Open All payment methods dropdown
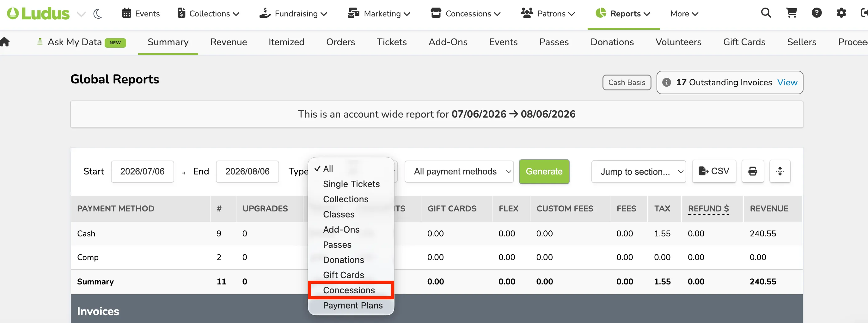The width and height of the screenshot is (868, 323). (459, 171)
